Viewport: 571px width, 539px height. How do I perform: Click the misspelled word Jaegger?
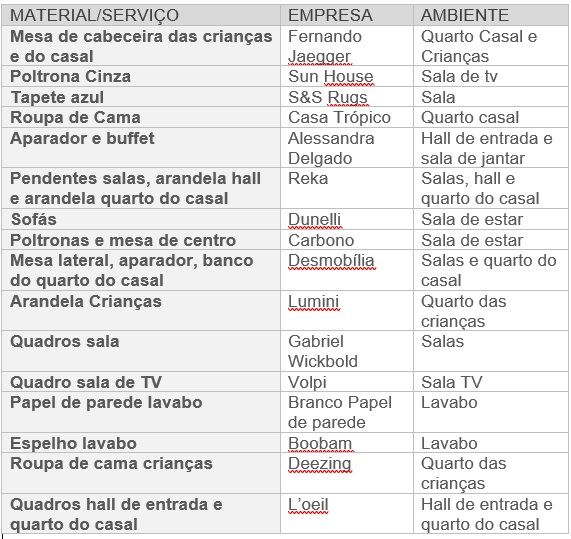tap(319, 56)
